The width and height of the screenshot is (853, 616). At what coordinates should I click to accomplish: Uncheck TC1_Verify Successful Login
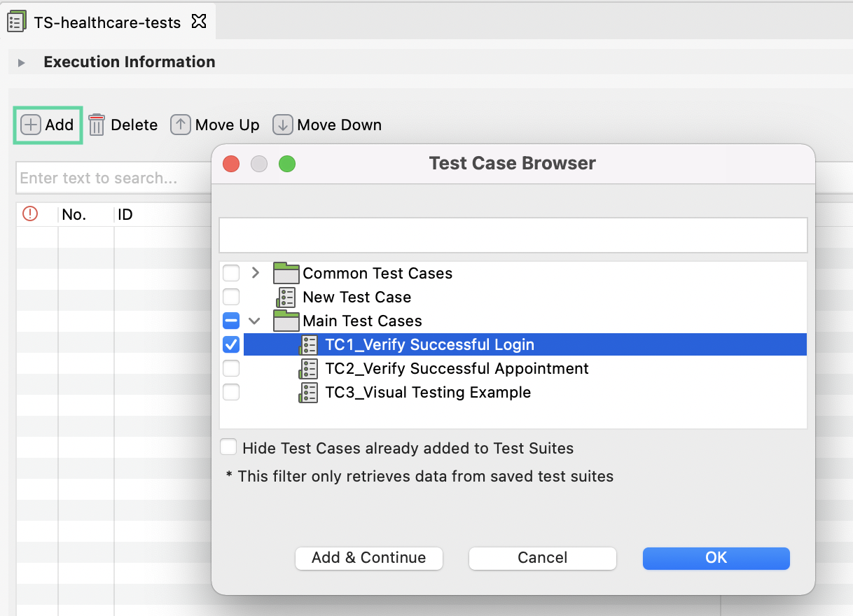coord(231,344)
